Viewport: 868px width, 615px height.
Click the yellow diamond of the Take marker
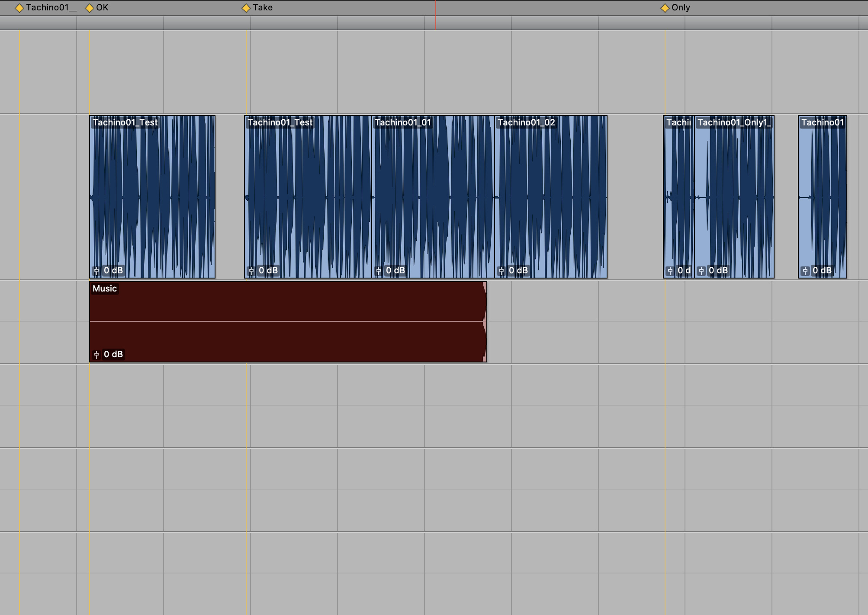[x=246, y=8]
